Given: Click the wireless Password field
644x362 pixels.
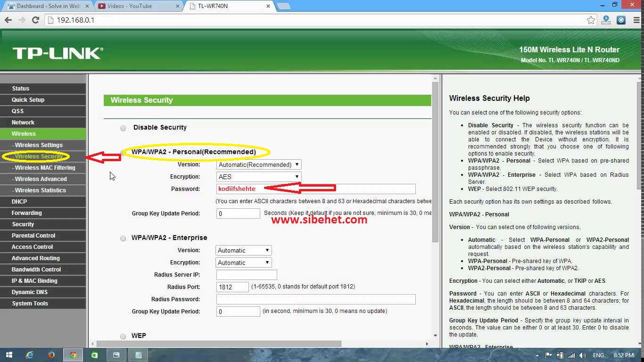Looking at the screenshot, I should coord(316,189).
